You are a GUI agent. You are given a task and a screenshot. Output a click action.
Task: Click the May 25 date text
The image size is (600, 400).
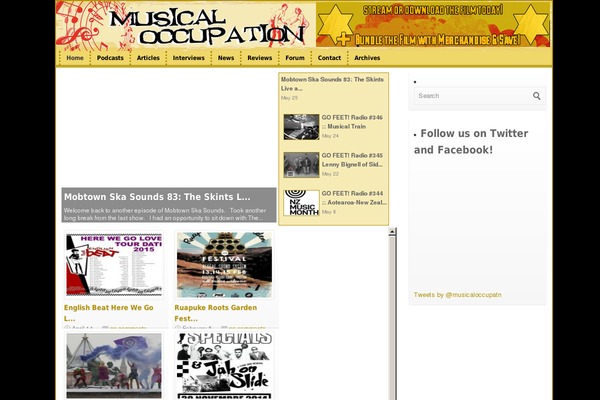(289, 98)
